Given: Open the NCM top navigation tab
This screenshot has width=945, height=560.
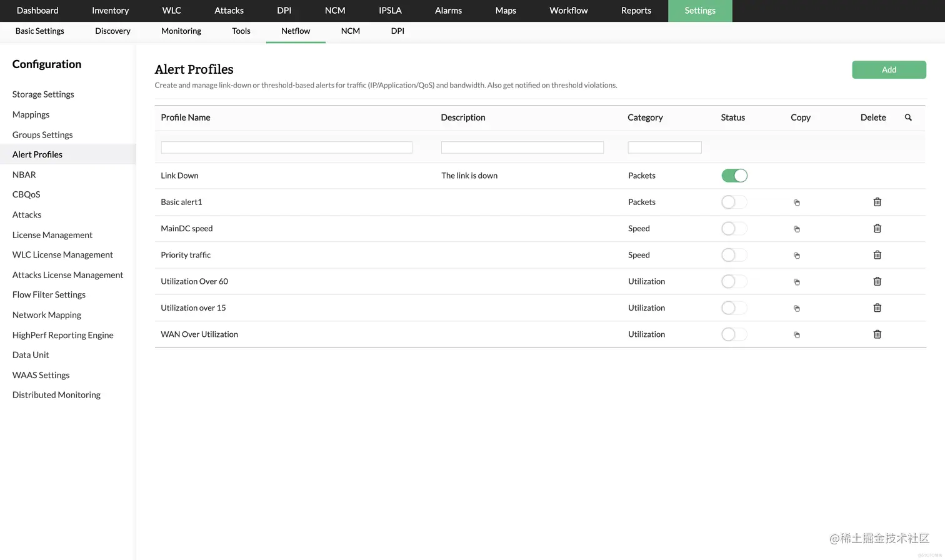Looking at the screenshot, I should [x=335, y=11].
